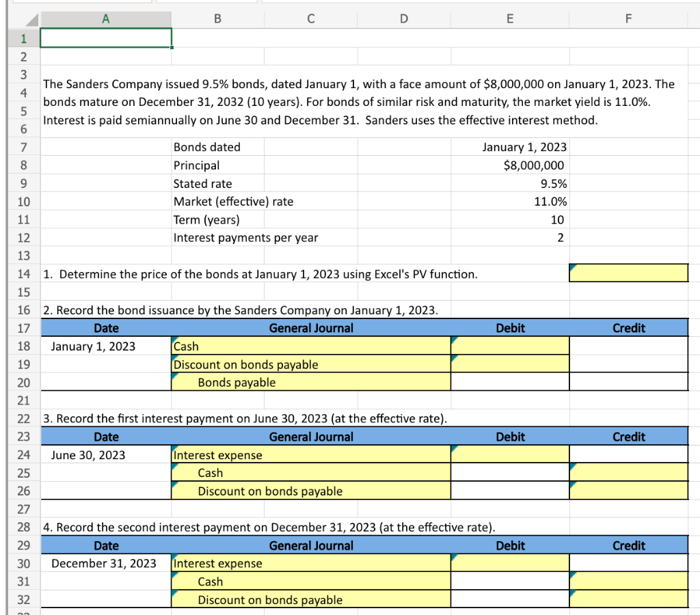
Task: Select 'Interest expense' cell in row 30
Action: 311,563
